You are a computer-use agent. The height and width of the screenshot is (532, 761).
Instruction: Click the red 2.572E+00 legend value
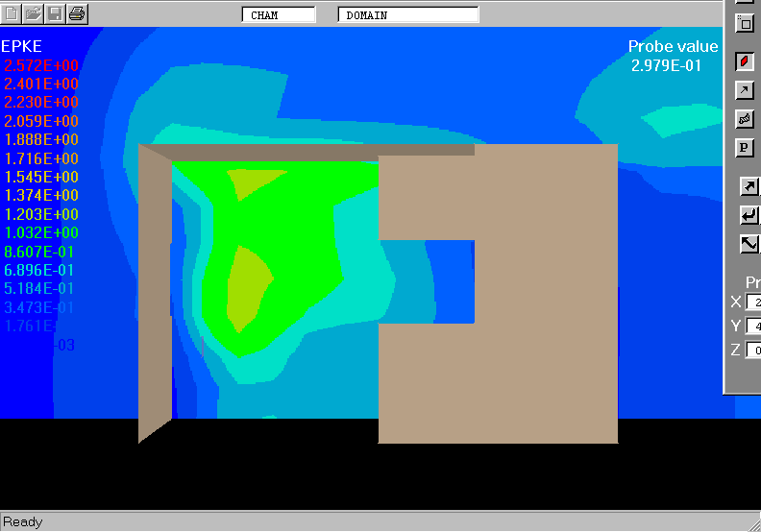[41, 65]
